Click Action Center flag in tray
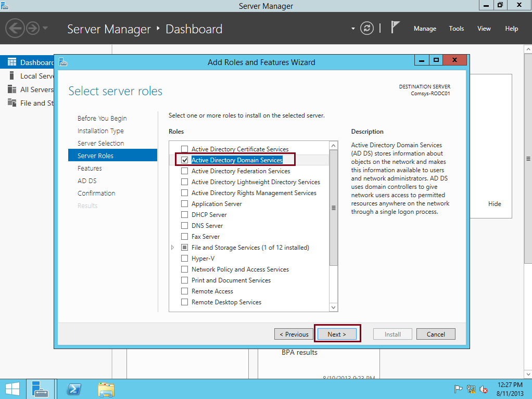The height and width of the screenshot is (399, 532). pyautogui.click(x=458, y=389)
